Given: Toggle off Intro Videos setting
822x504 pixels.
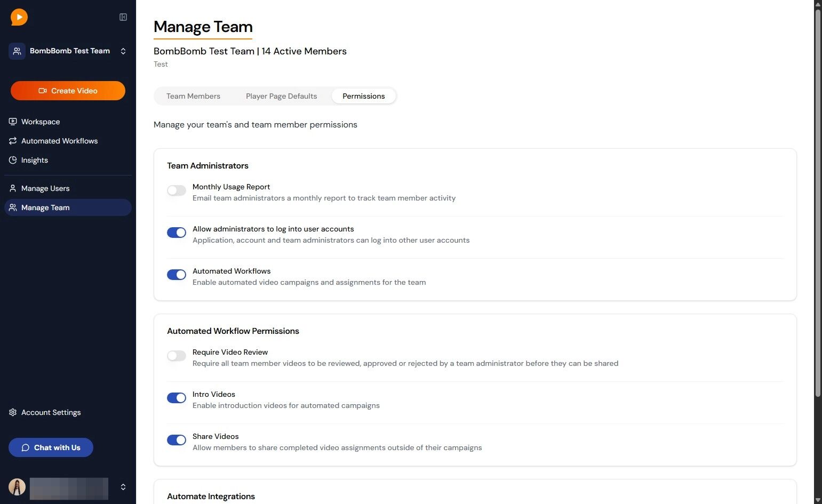Looking at the screenshot, I should [x=177, y=398].
